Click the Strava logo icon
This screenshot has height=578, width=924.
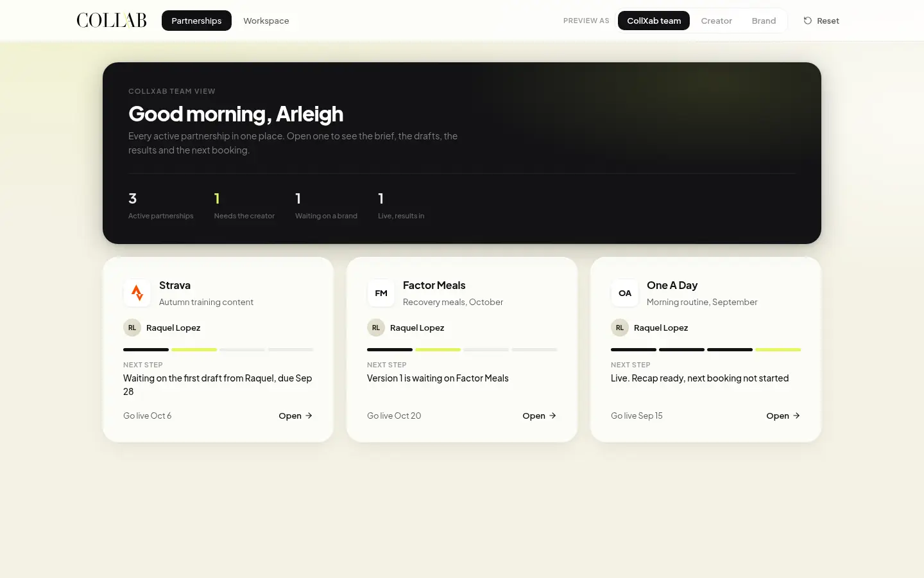point(137,293)
